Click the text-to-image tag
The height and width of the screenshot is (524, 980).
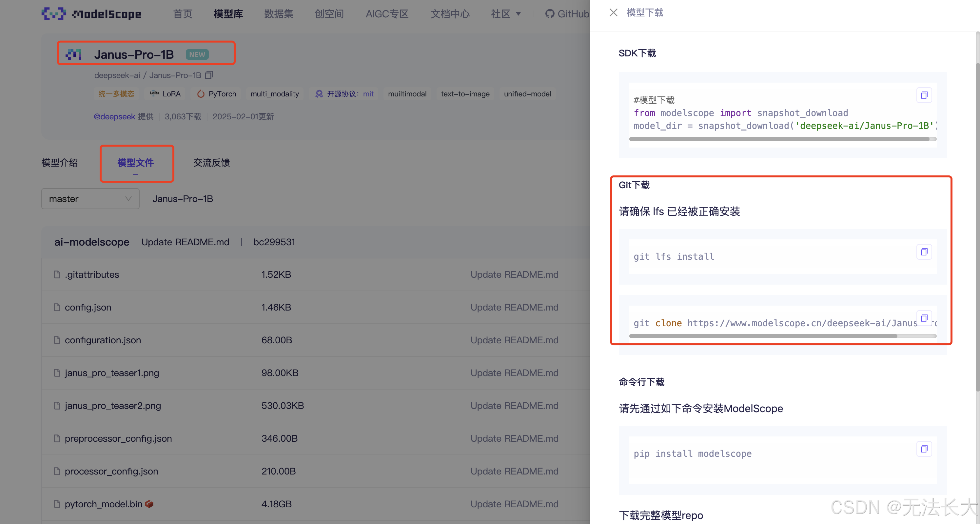click(x=465, y=94)
